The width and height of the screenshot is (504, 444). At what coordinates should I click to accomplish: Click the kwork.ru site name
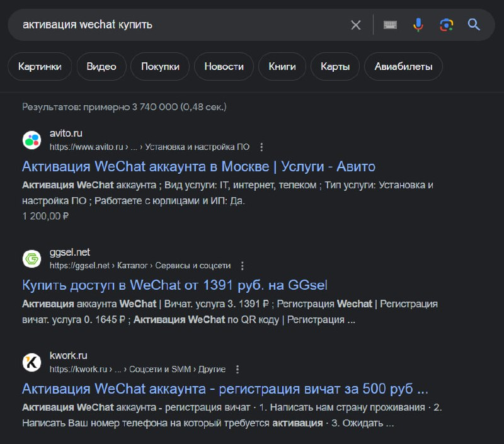coord(69,355)
